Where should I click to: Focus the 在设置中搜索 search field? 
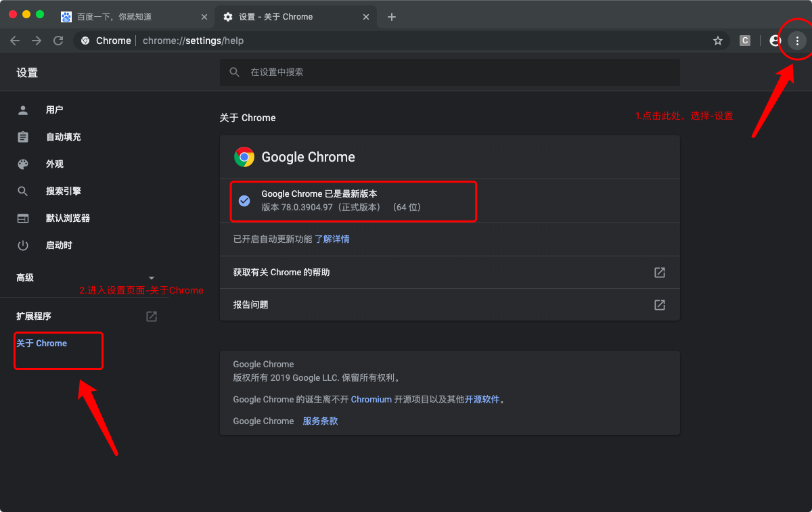point(449,72)
